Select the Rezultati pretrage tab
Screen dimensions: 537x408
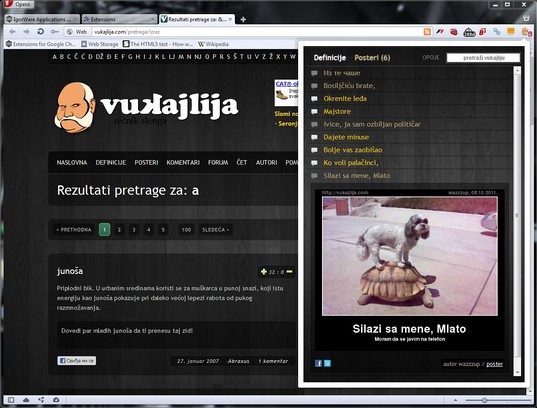(193, 19)
